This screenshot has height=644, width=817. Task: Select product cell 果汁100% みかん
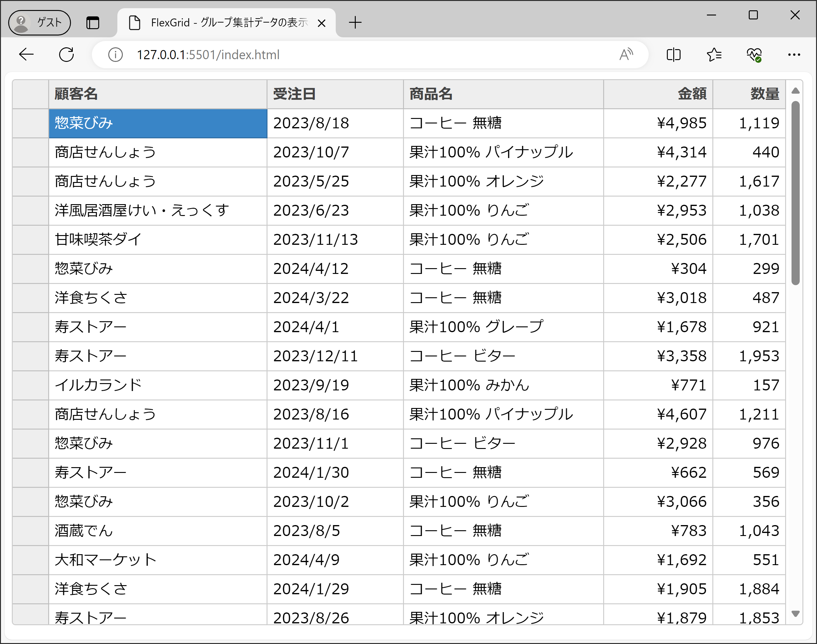pos(503,385)
